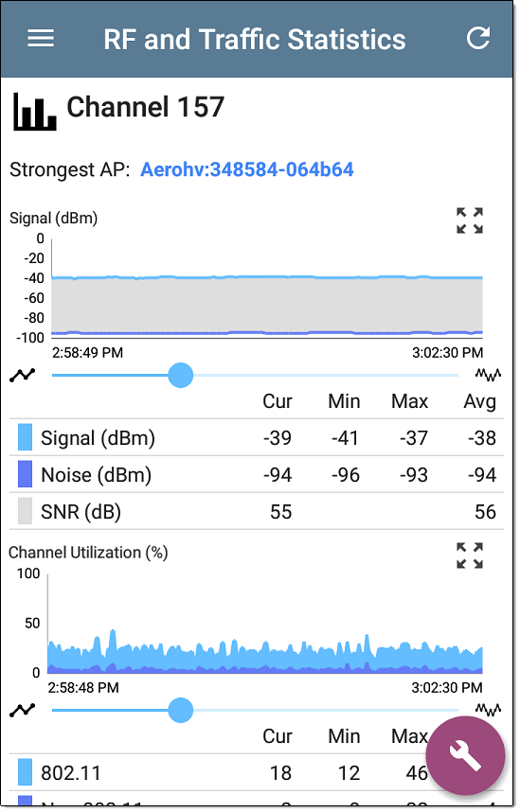520x812 pixels.
Task: Click detailed waveform icon beside Signal slider
Action: (x=489, y=374)
